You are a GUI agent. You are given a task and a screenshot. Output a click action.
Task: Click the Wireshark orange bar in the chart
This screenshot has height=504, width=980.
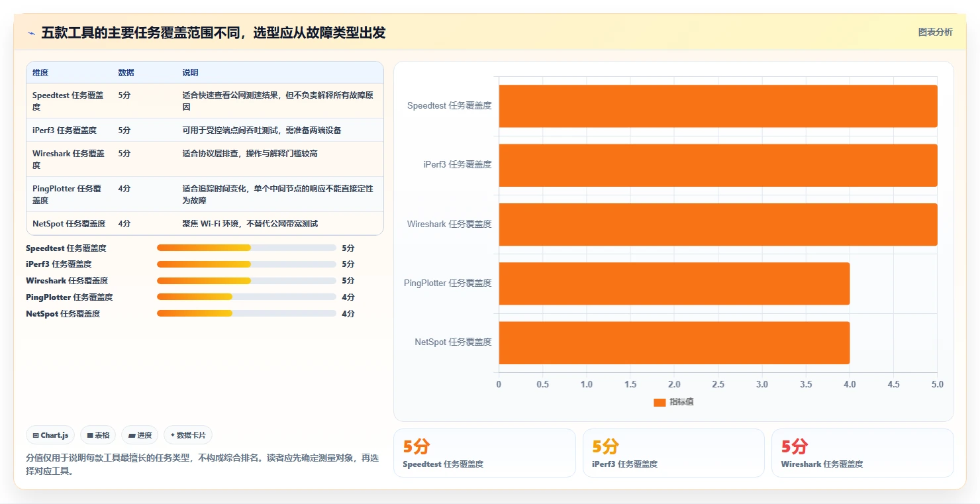(718, 225)
